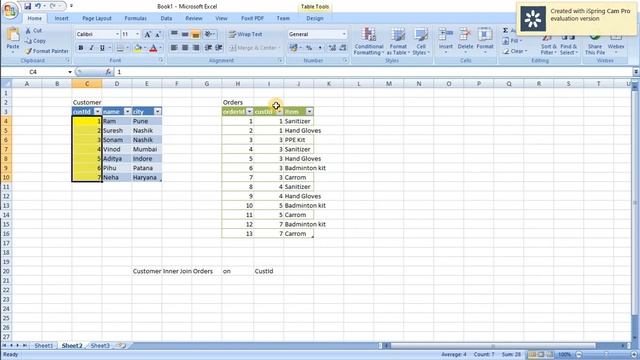The height and width of the screenshot is (360, 640).
Task: Open the Review ribbon tab
Action: [x=194, y=18]
